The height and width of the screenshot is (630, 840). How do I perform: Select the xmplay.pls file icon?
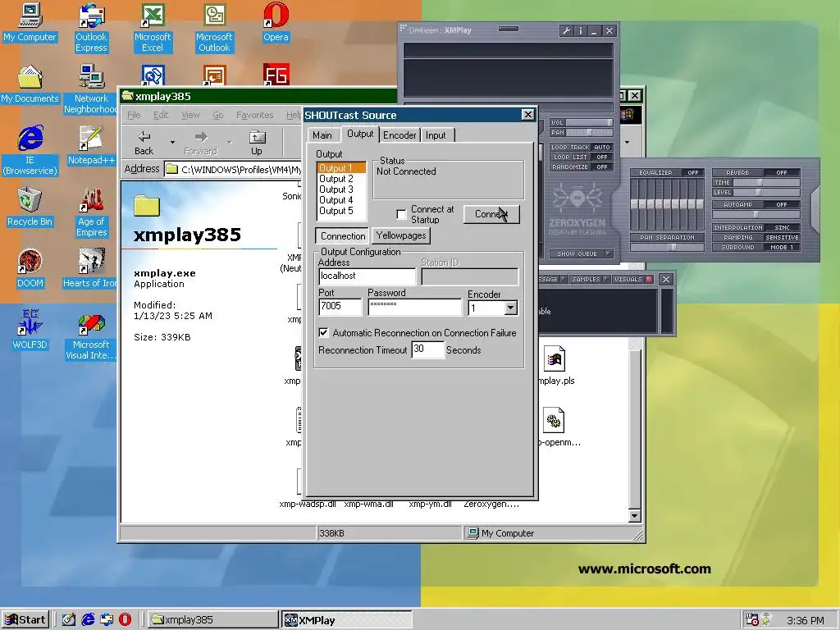tap(555, 366)
